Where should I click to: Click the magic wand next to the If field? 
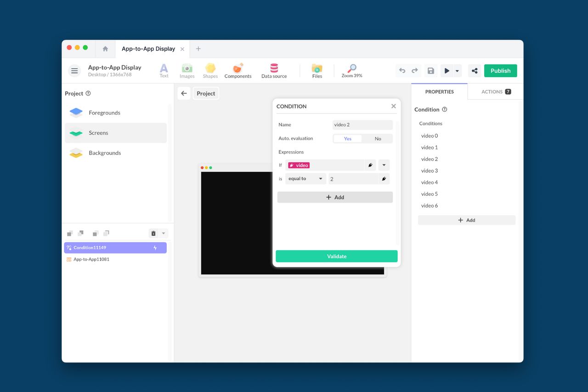click(370, 165)
